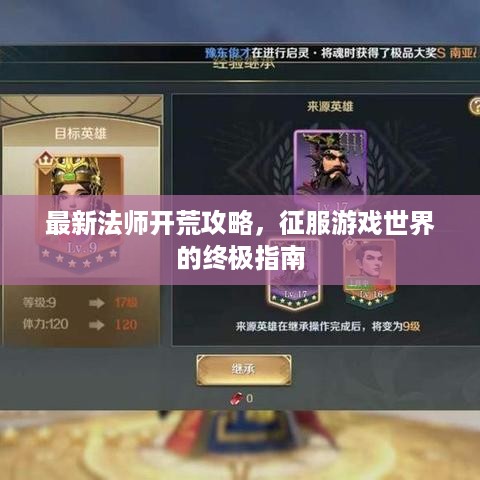Pick the green Lv.16 source hero card

pos(370,272)
